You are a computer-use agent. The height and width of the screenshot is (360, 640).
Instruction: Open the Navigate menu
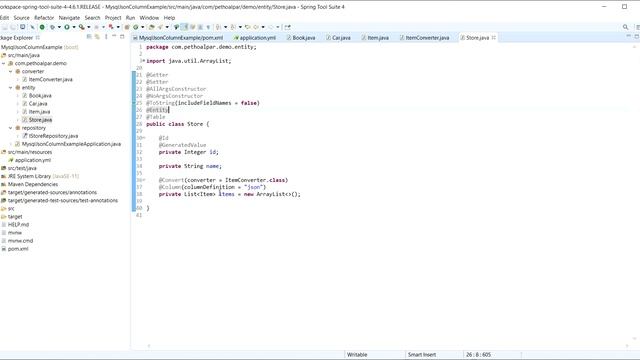pyautogui.click(x=69, y=18)
